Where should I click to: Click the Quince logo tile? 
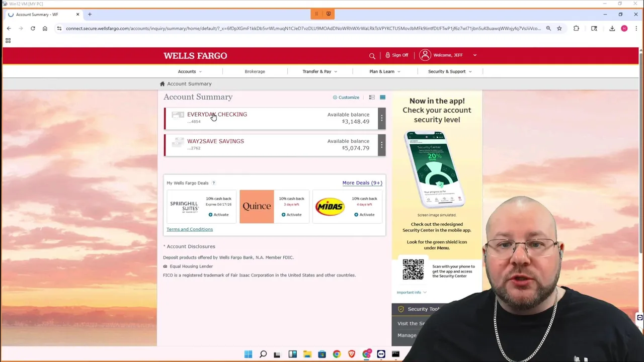tap(257, 207)
